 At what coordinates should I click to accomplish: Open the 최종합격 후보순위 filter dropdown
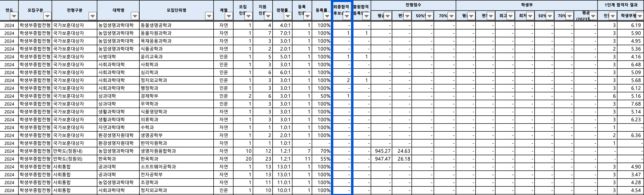coord(347,16)
